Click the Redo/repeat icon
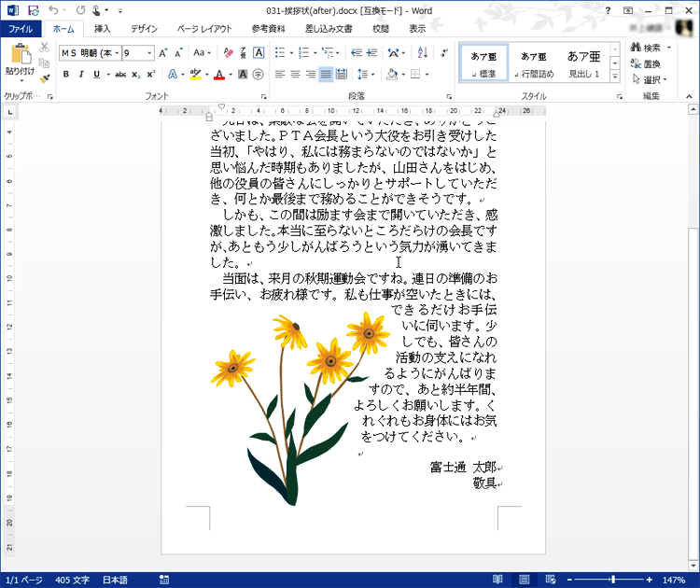Screen dimensions: 700x588 81,10
